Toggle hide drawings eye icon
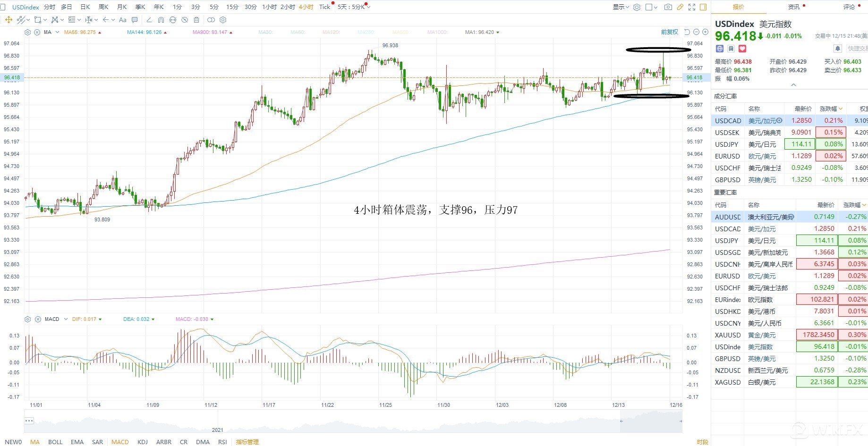Screen dimensions: 868x446 185,20
